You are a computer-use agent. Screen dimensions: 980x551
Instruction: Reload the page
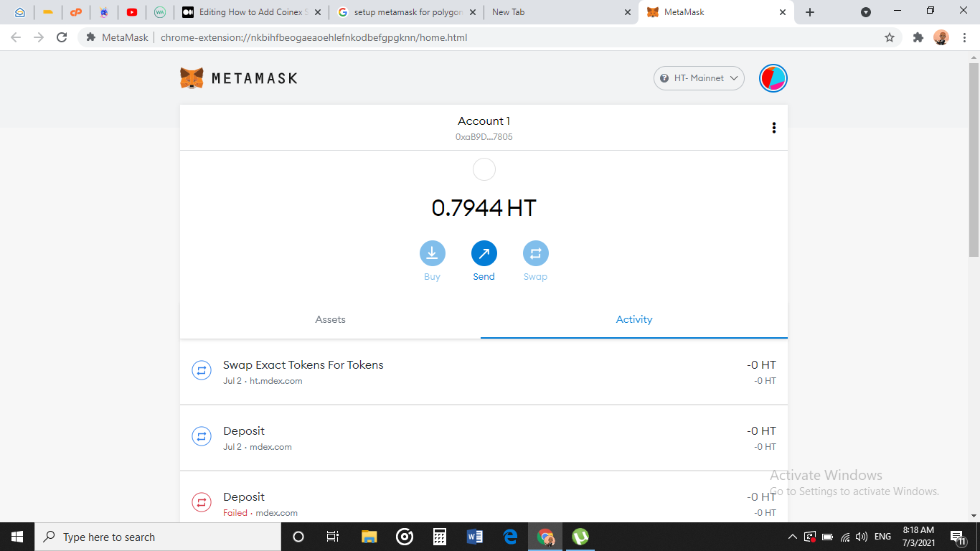[x=62, y=37]
